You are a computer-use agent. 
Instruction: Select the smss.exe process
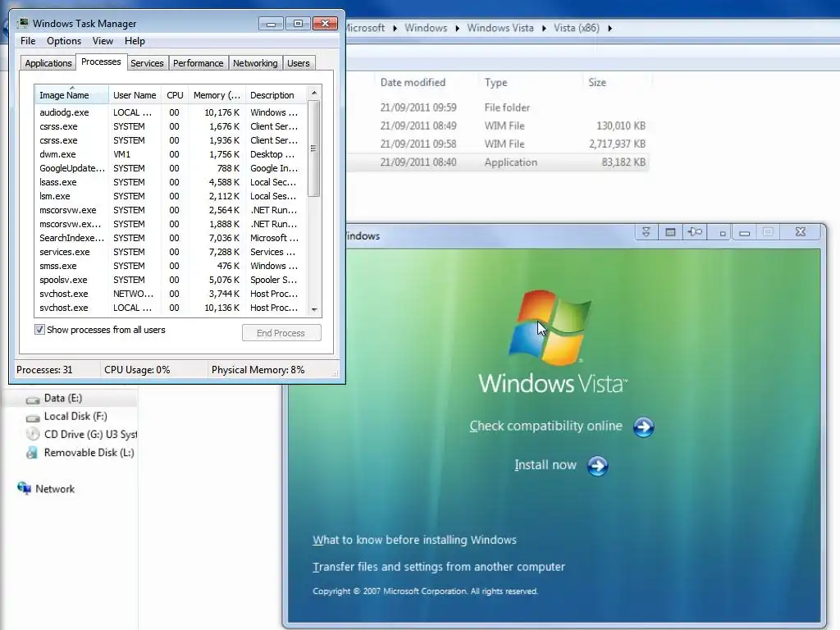point(171,266)
